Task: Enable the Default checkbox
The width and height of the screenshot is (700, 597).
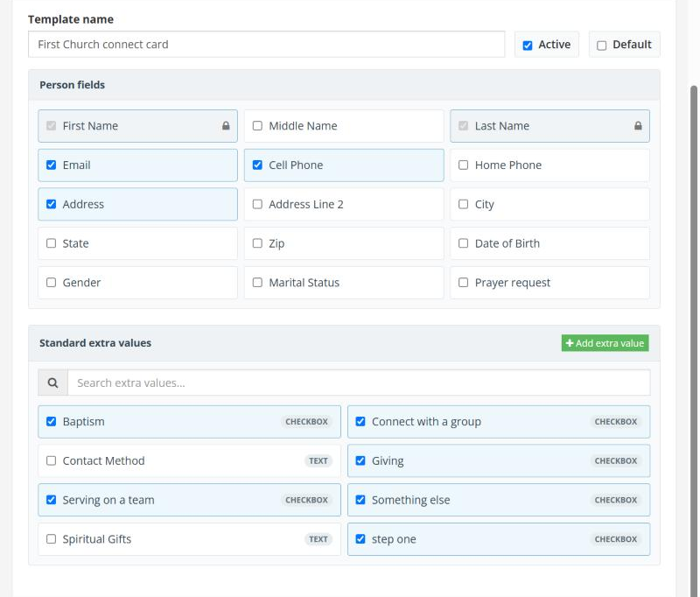Action: (601, 46)
